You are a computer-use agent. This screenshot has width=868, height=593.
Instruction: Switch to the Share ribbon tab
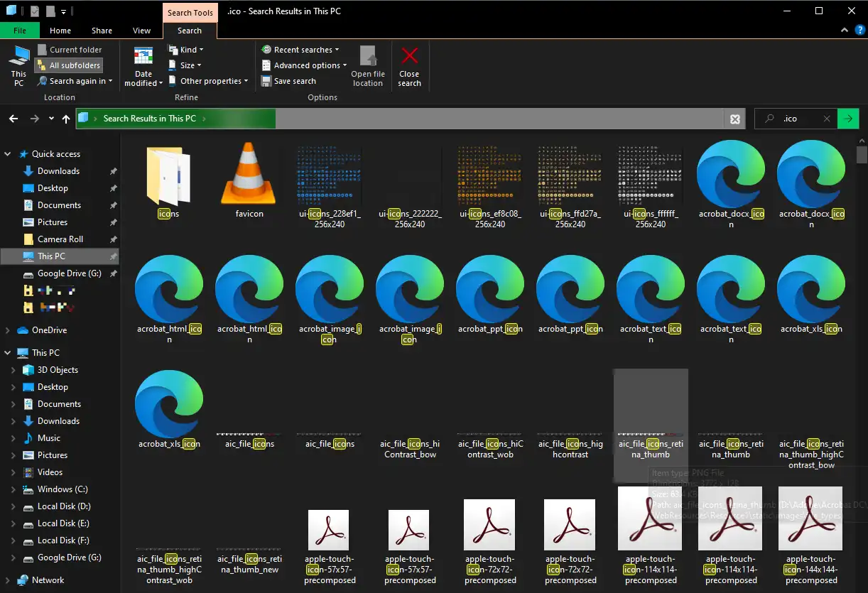point(102,31)
